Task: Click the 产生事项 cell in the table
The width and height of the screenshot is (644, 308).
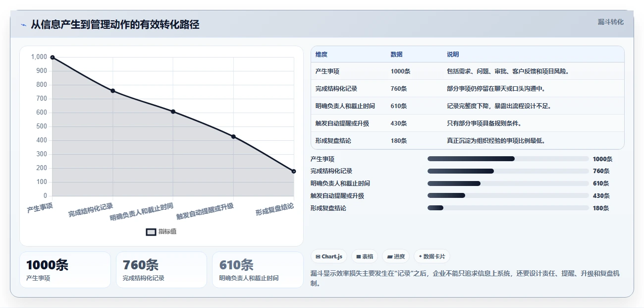Action: click(327, 71)
